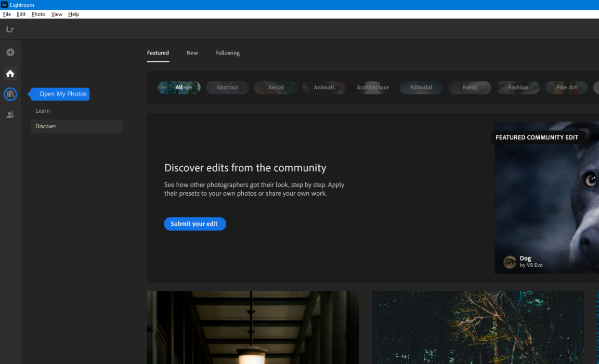Open the File menu
Image resolution: width=599 pixels, height=364 pixels.
click(7, 14)
